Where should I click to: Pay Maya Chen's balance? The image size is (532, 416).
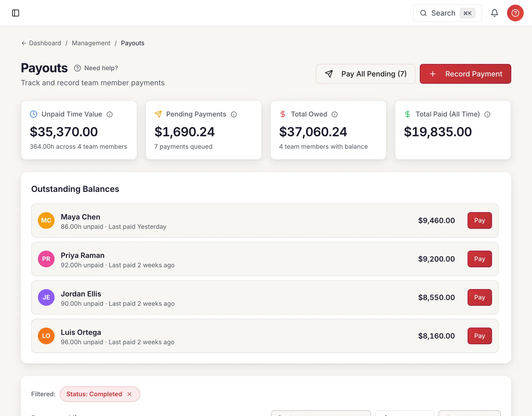pyautogui.click(x=479, y=221)
